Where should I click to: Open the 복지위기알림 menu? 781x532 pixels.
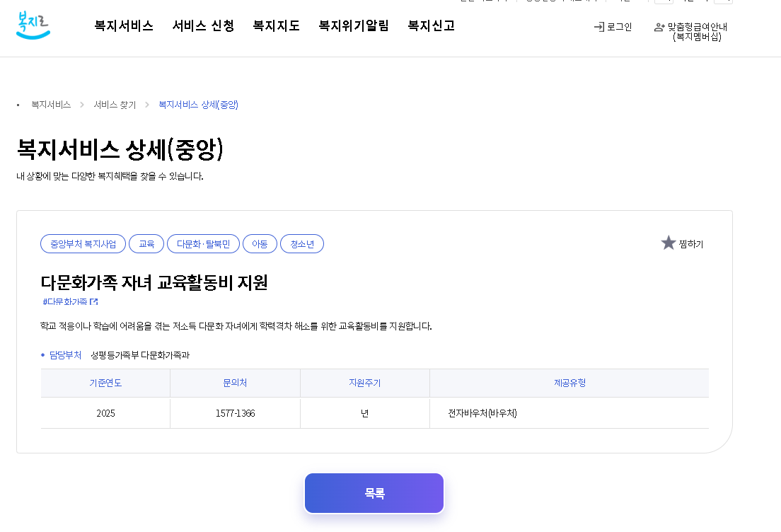pos(353,25)
